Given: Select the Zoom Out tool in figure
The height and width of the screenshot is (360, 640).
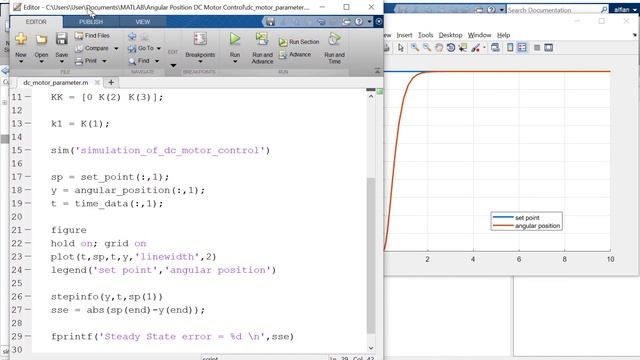Looking at the screenshot, I should (427, 48).
